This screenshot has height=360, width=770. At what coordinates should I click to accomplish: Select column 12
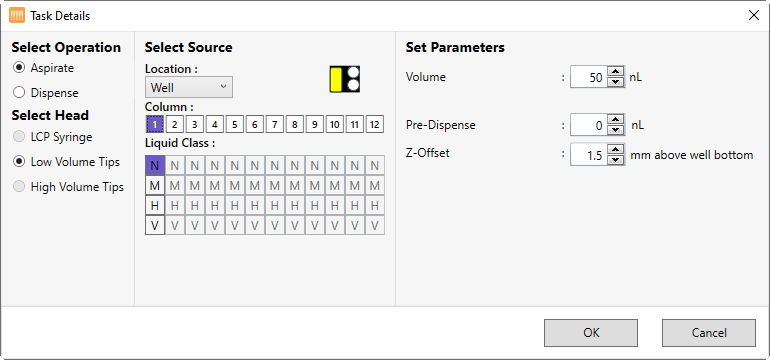(x=375, y=125)
